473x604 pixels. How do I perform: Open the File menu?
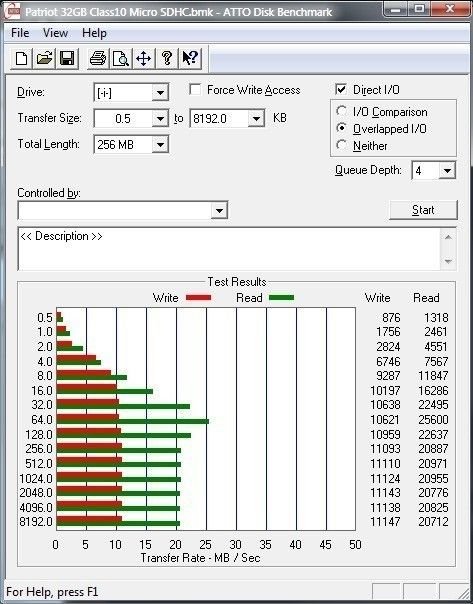coord(20,33)
